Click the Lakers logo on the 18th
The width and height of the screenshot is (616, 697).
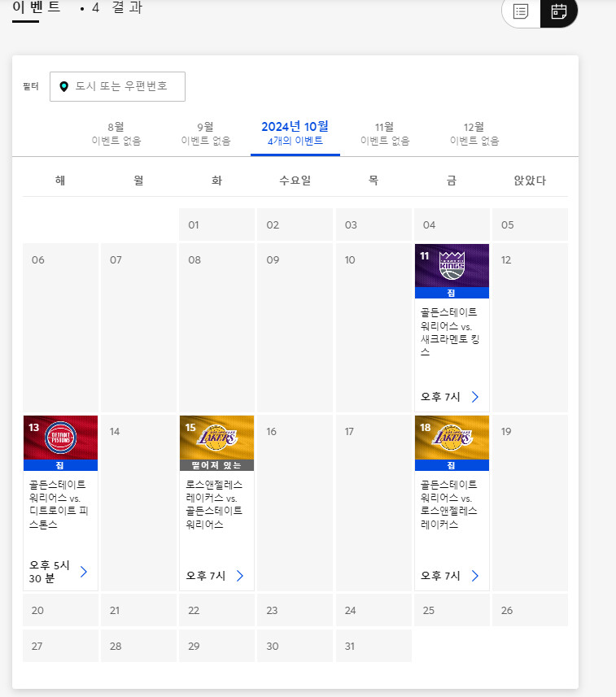click(452, 438)
